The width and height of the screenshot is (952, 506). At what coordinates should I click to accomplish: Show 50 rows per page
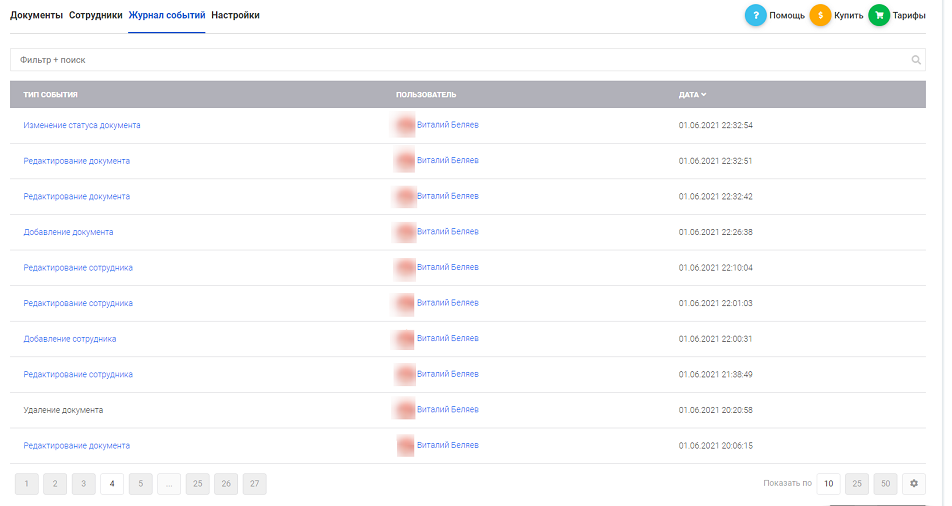[x=885, y=484]
